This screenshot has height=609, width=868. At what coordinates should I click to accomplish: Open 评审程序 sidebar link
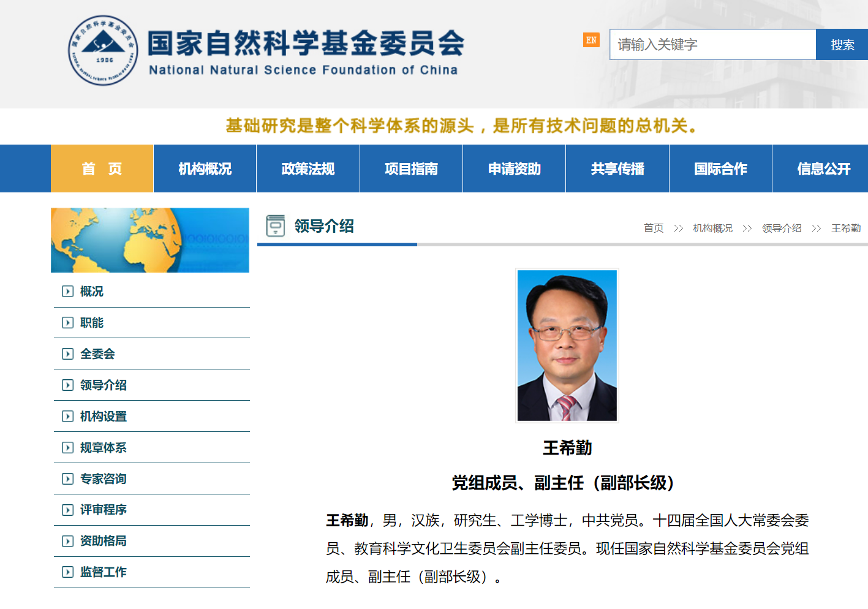pyautogui.click(x=104, y=510)
